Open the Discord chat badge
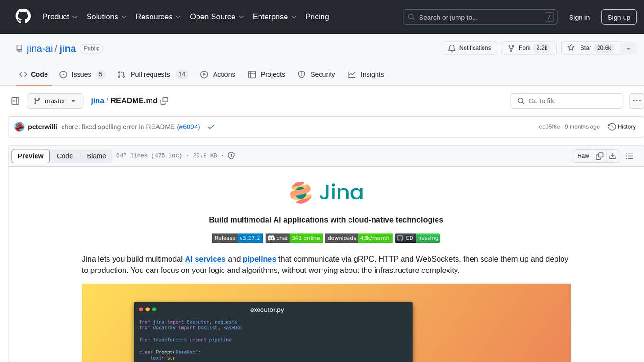This screenshot has width=644, height=362. tap(294, 238)
